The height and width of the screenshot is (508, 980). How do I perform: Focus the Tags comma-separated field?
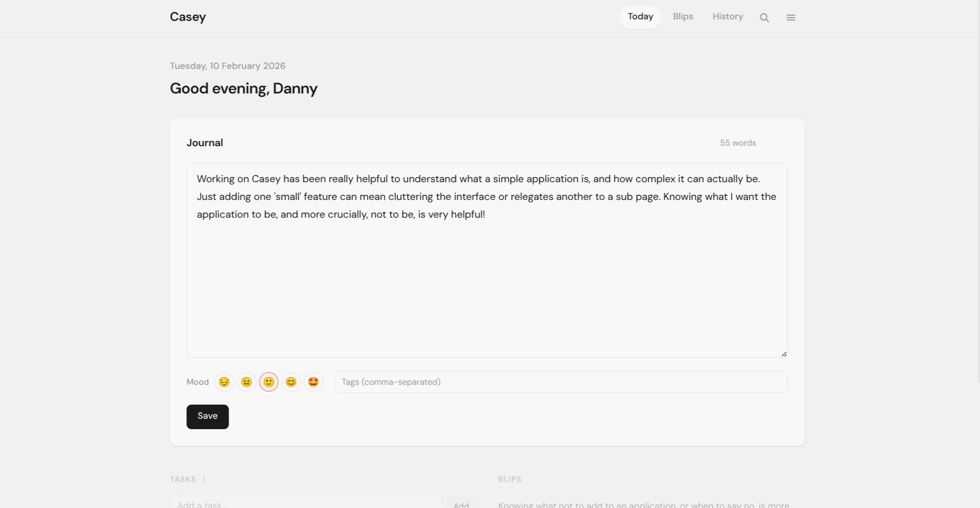pyautogui.click(x=561, y=382)
